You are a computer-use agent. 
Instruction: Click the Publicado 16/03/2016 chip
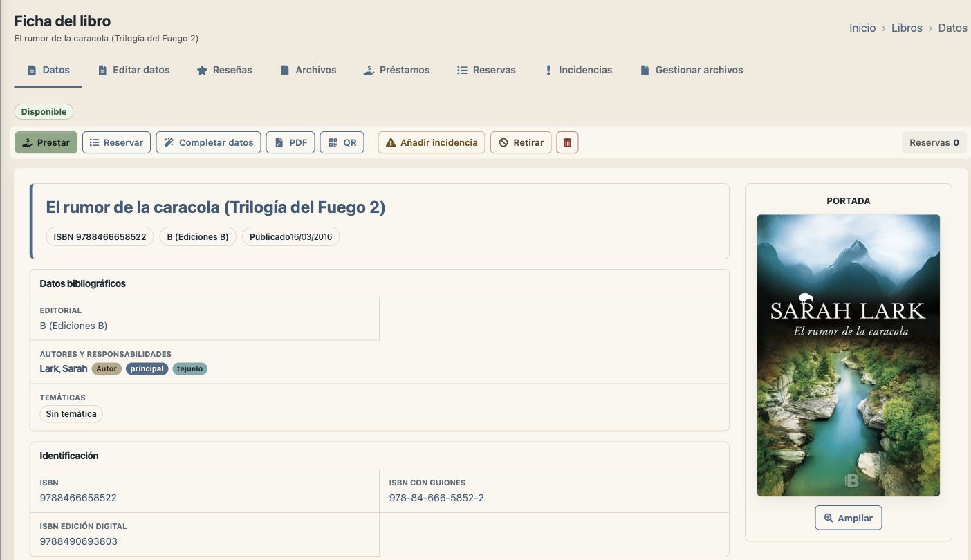tap(291, 236)
